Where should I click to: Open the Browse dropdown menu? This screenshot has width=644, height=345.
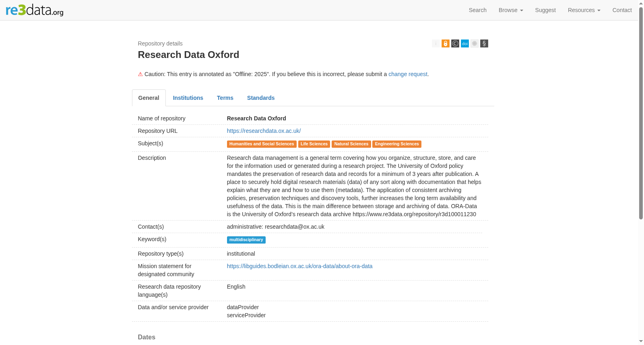(x=511, y=10)
